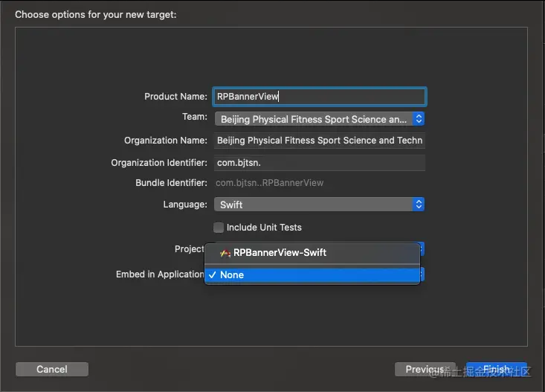The height and width of the screenshot is (392, 545).
Task: Open the Language dropdown set to Swift
Action: pyautogui.click(x=312, y=205)
